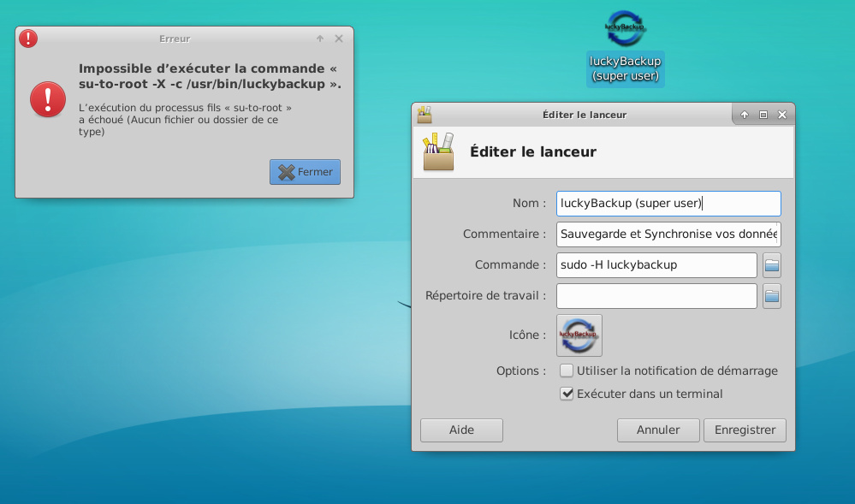Focus the Commande field with sudo command
The height and width of the screenshot is (504, 855).
coord(656,265)
